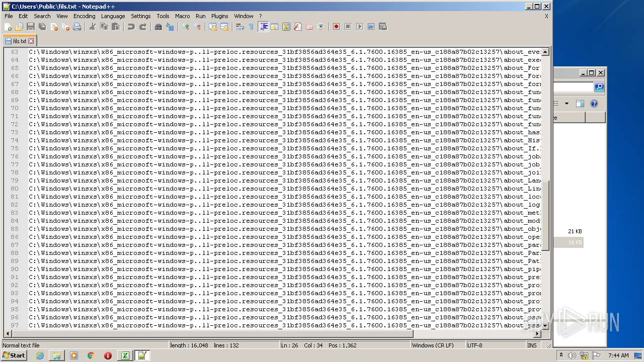The height and width of the screenshot is (362, 644).
Task: Click the Start button
Action: click(x=14, y=355)
